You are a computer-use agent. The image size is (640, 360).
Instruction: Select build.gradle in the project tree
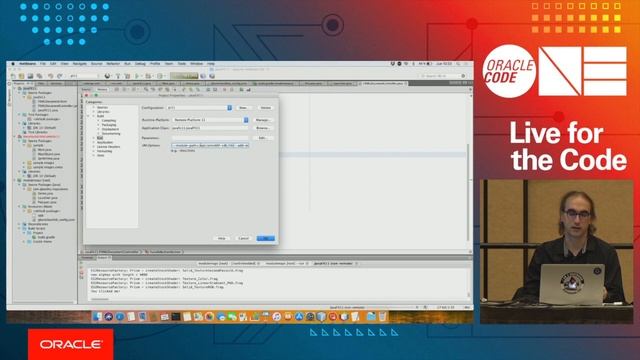[46, 237]
